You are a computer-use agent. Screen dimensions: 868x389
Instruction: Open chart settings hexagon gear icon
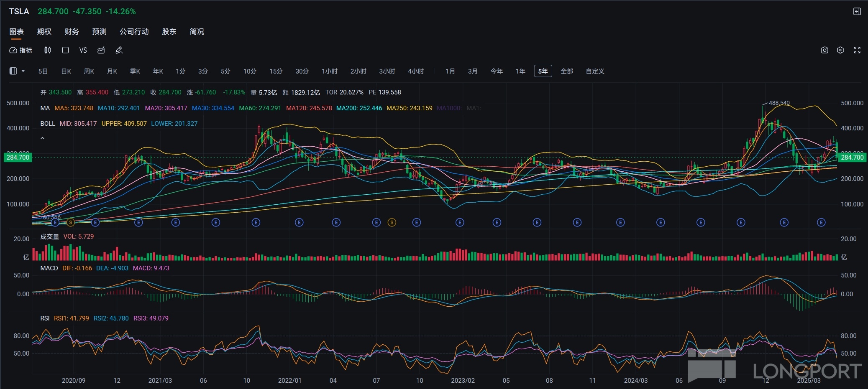coord(840,50)
